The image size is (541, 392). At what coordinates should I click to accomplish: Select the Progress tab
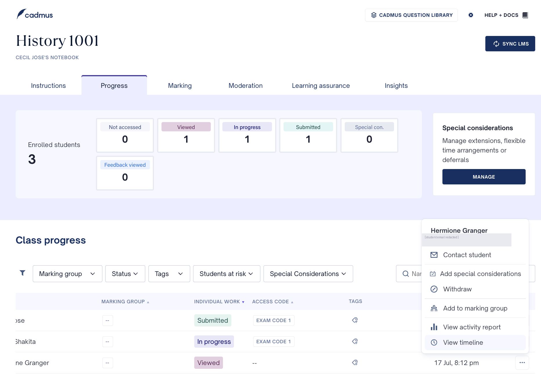(x=114, y=86)
